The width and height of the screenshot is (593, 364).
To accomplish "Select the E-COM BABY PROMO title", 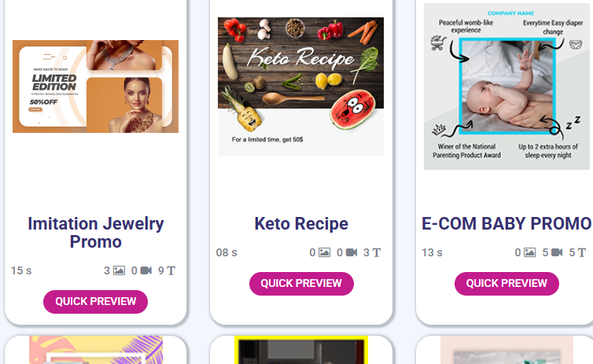I will (x=506, y=223).
